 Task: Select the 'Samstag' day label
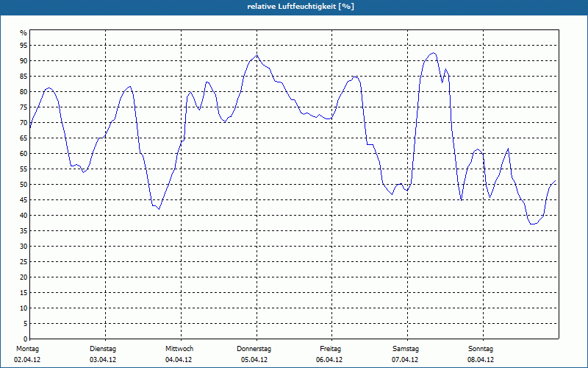tap(406, 349)
